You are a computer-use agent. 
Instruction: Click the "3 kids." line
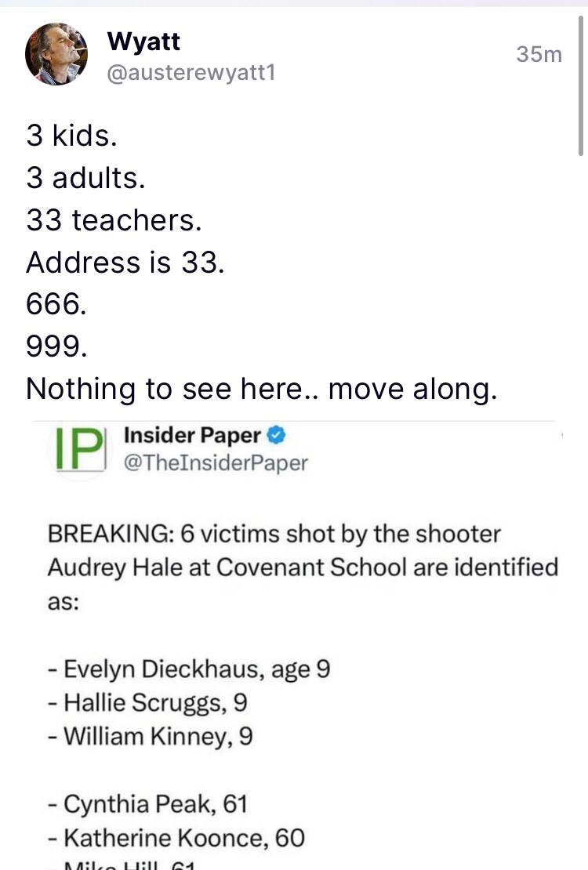click(x=72, y=136)
